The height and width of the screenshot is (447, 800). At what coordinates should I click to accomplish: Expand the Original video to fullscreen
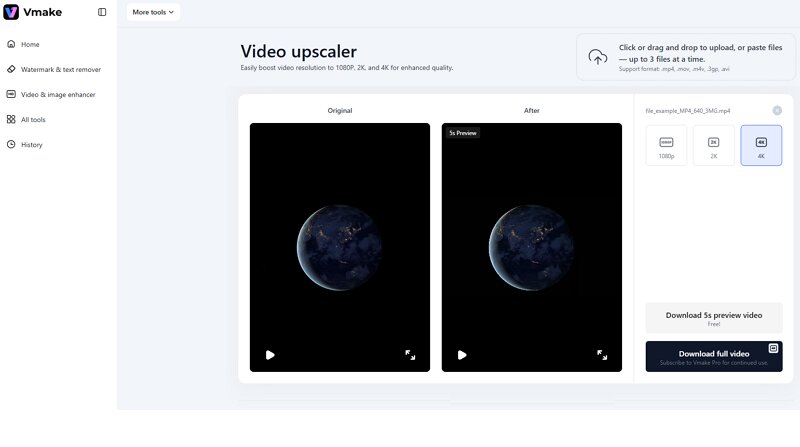(x=410, y=354)
